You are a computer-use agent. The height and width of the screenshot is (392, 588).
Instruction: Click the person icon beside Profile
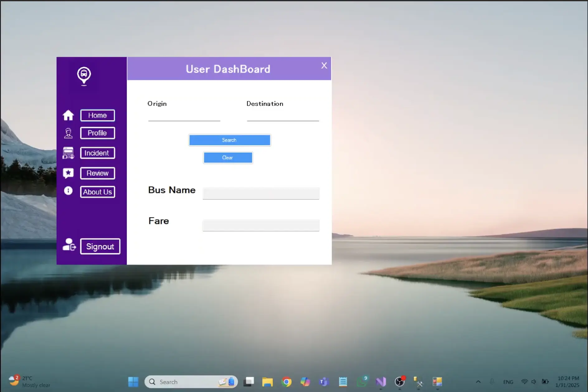[x=68, y=133]
